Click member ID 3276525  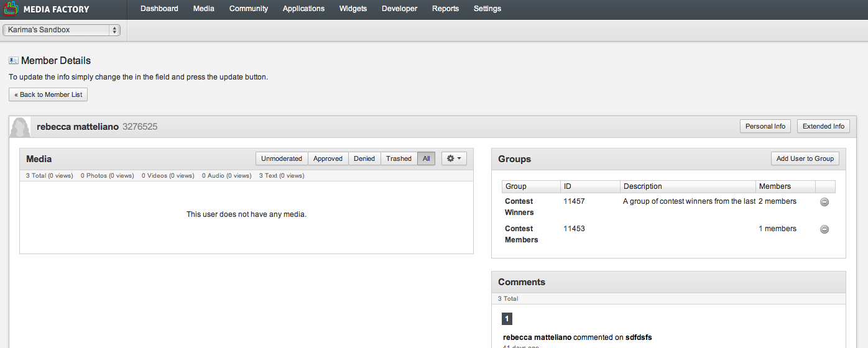(140, 127)
